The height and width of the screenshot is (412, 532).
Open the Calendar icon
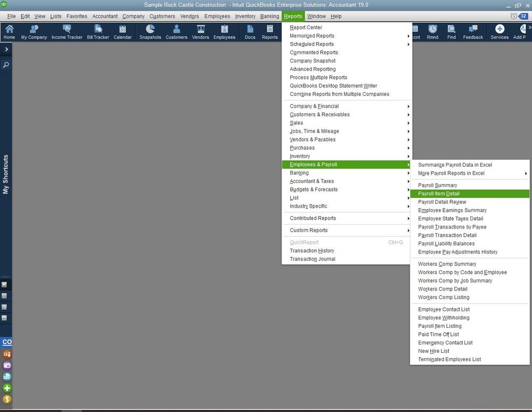[x=122, y=32]
